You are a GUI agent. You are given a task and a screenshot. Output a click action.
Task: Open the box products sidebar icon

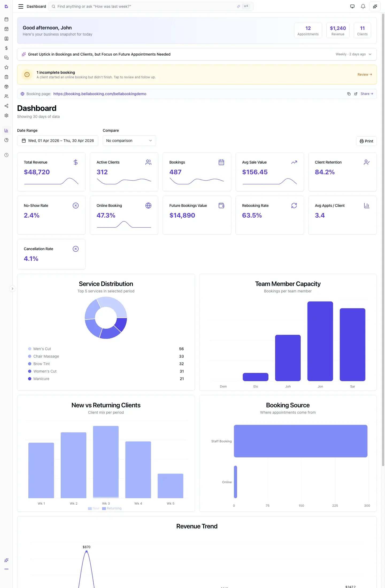tap(6, 87)
